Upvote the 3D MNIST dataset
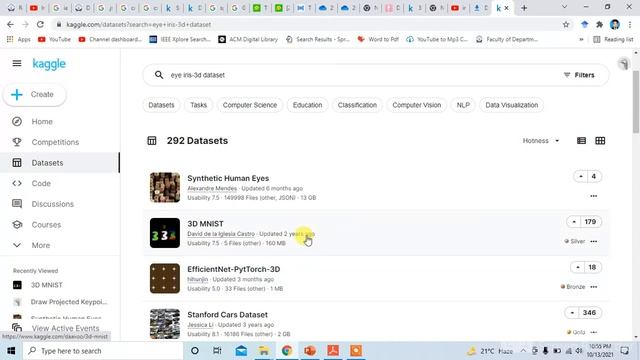This screenshot has width=640, height=360. [x=574, y=222]
